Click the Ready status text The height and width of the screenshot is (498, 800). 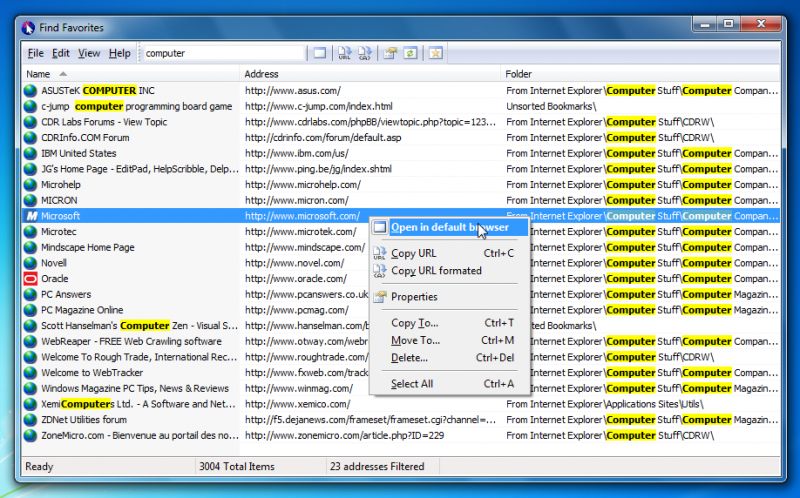39,466
